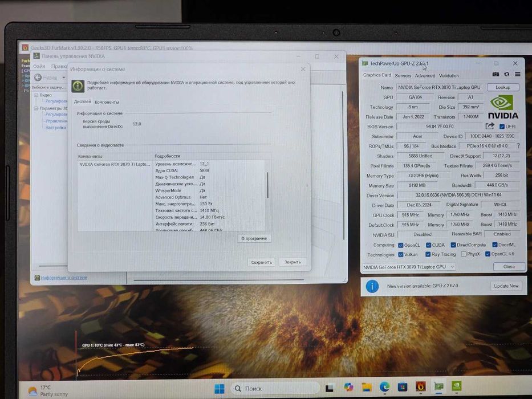Viewport: 532px width, 399px height.
Task: Switch to FurMark in the taskbar
Action: (x=420, y=386)
